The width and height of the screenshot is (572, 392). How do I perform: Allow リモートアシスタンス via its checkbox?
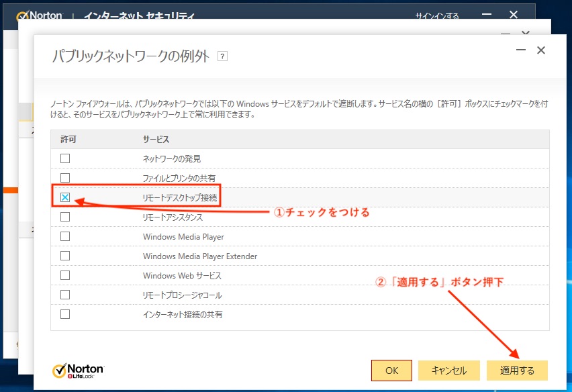[x=65, y=217]
